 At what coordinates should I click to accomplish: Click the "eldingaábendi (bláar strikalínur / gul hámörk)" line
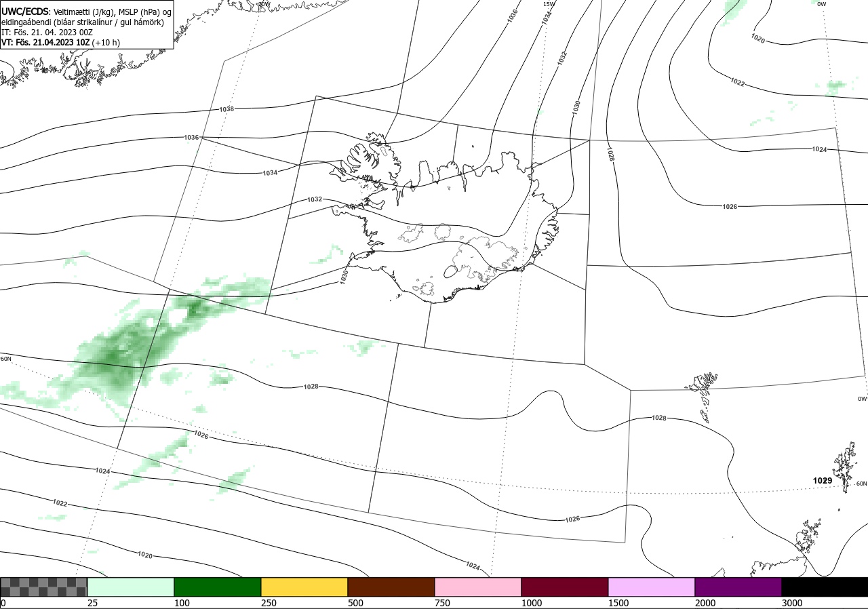[82, 22]
